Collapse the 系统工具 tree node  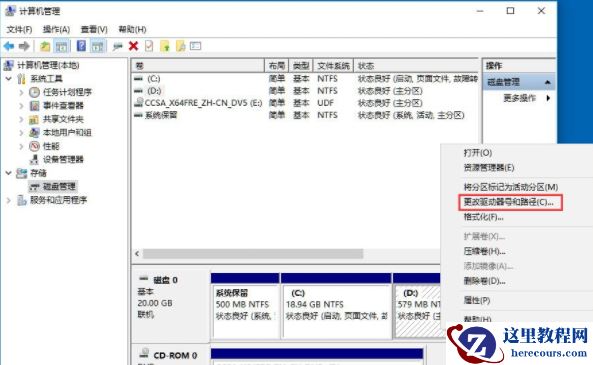9,79
